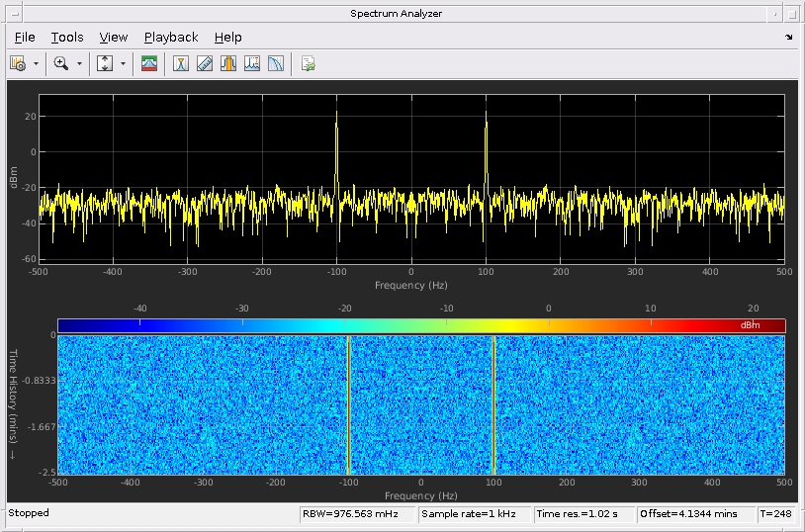This screenshot has height=532, width=805.
Task: Click the dBm colorbar on the spectrogram
Action: 421,325
